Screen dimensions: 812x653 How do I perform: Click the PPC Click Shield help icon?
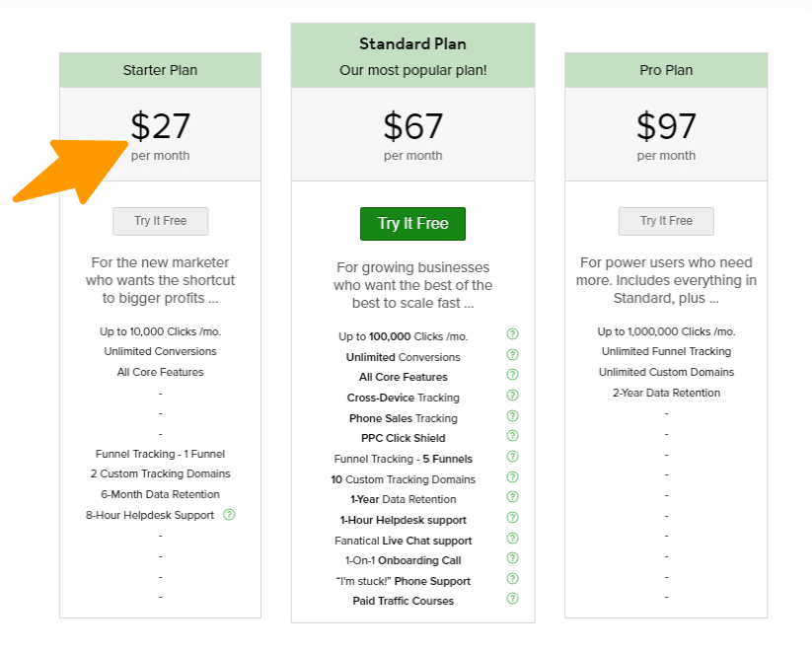[x=512, y=437]
